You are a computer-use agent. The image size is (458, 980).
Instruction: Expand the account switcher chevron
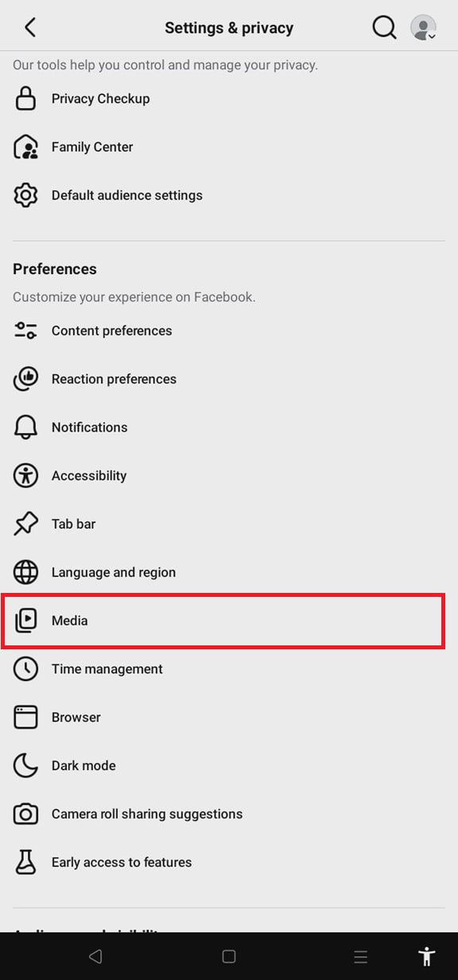[434, 37]
